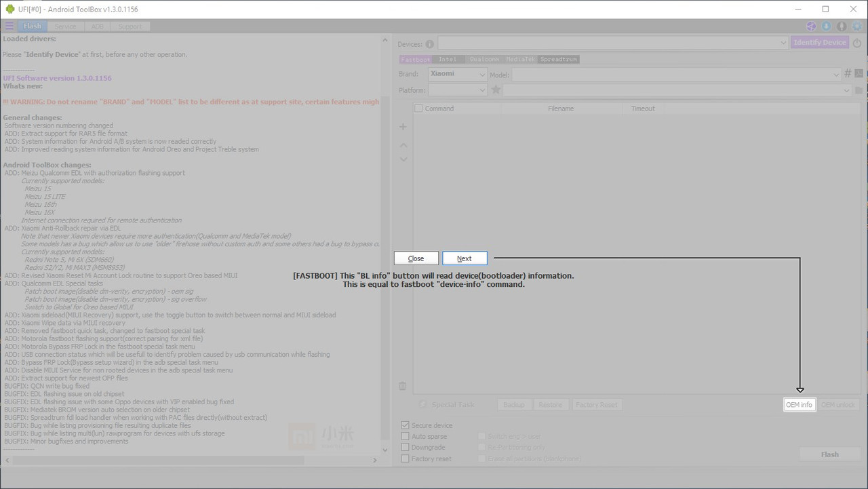Viewport: 868px width, 489px height.
Task: Click the Timeout column header
Action: tap(643, 109)
